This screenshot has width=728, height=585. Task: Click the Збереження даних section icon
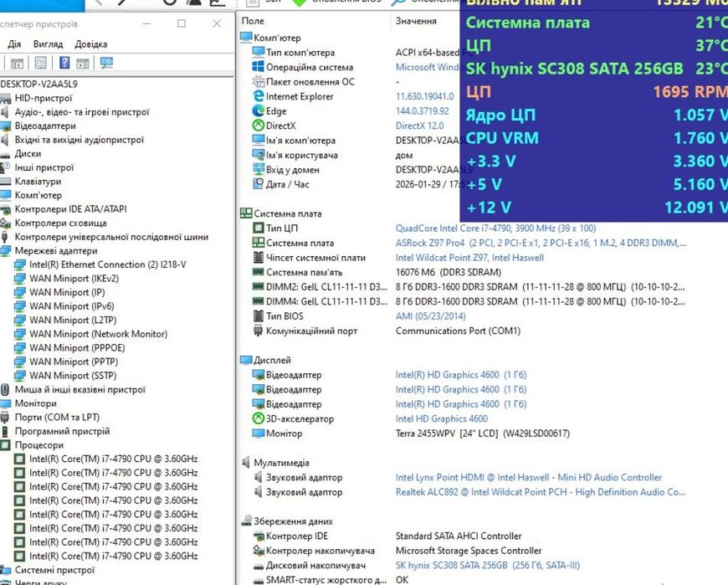click(246, 521)
